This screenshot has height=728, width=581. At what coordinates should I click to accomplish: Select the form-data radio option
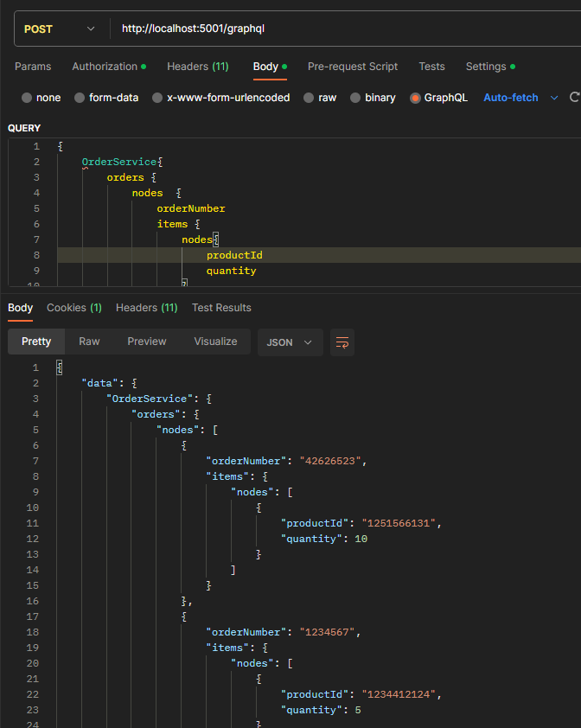click(x=80, y=98)
